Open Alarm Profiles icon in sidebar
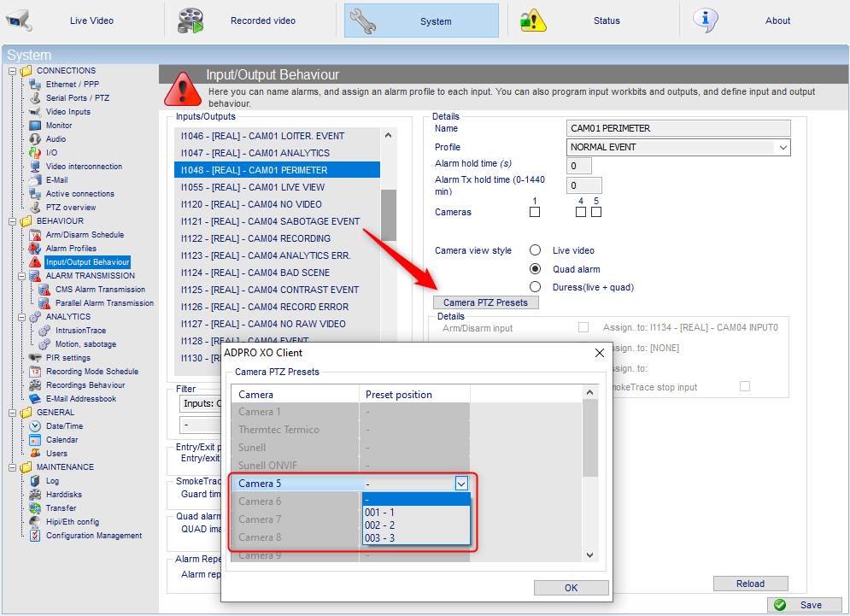The image size is (850, 616). click(x=35, y=249)
